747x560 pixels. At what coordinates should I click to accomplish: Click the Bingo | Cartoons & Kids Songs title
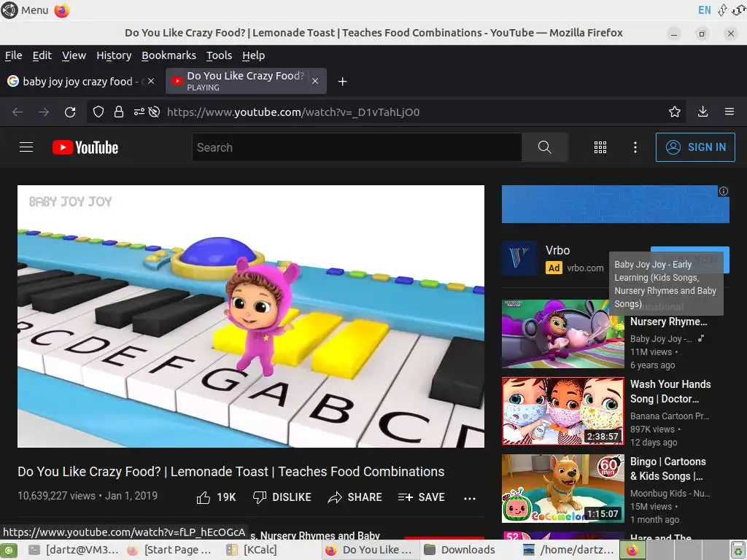click(668, 469)
